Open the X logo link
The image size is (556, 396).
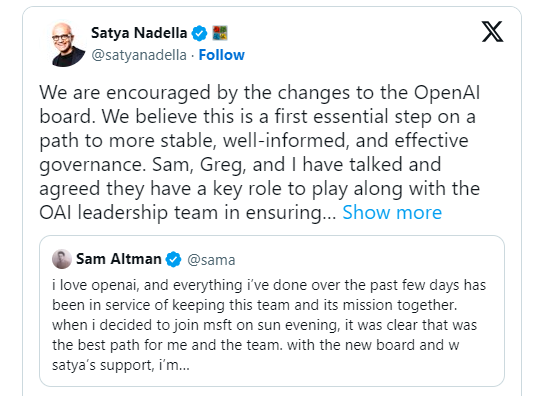(492, 32)
